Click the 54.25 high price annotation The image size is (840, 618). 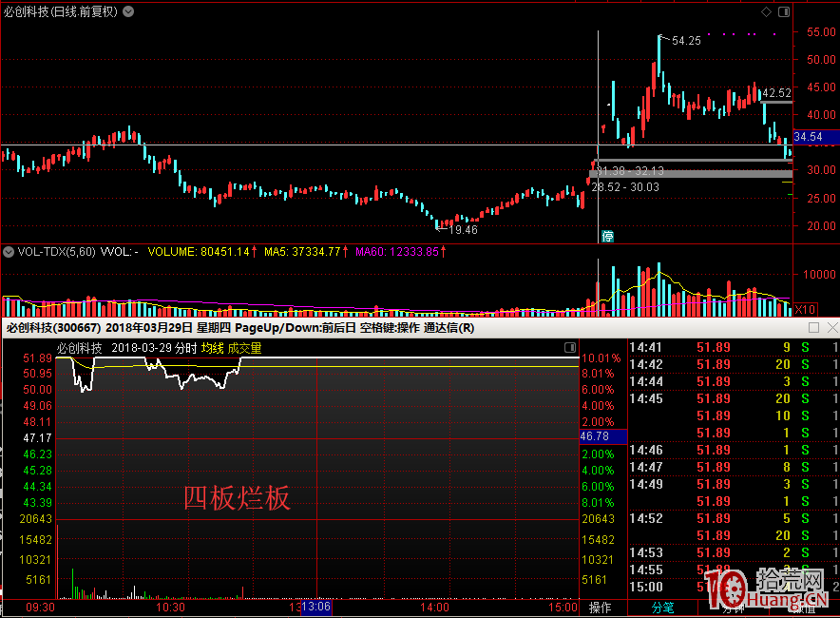pyautogui.click(x=686, y=41)
